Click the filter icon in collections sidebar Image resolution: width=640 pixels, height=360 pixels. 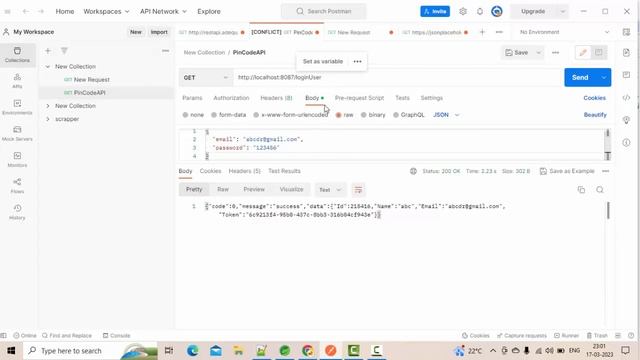click(x=64, y=51)
